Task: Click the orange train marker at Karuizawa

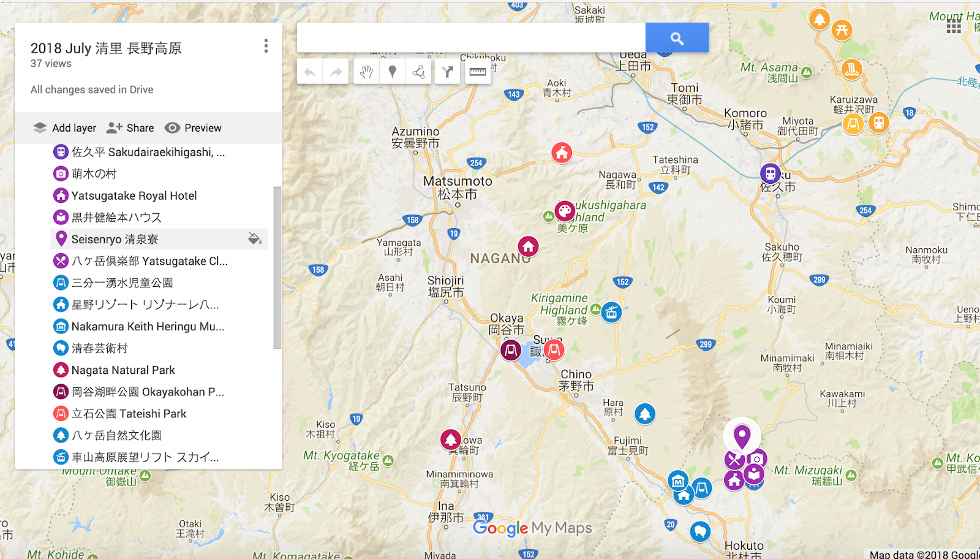Action: tap(878, 123)
